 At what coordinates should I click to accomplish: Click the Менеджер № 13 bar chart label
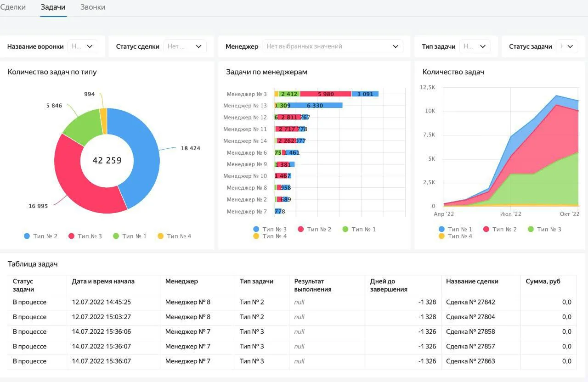(245, 106)
